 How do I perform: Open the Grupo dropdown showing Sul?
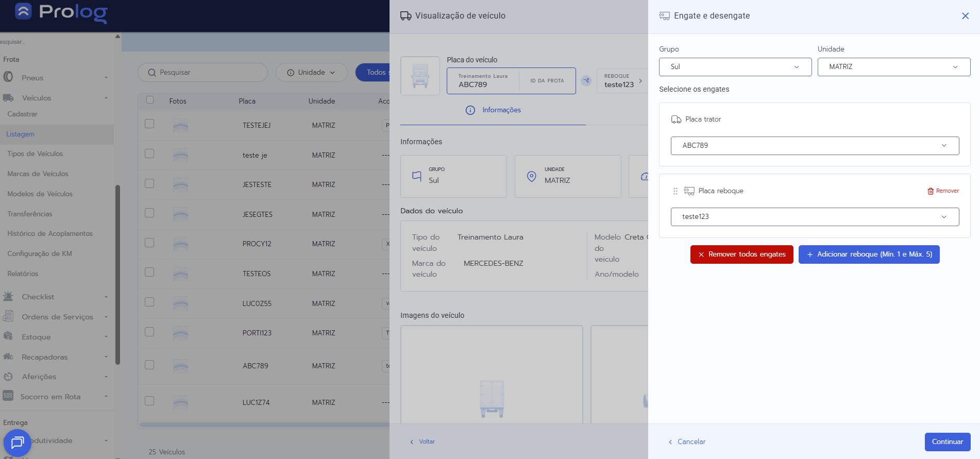(x=735, y=67)
